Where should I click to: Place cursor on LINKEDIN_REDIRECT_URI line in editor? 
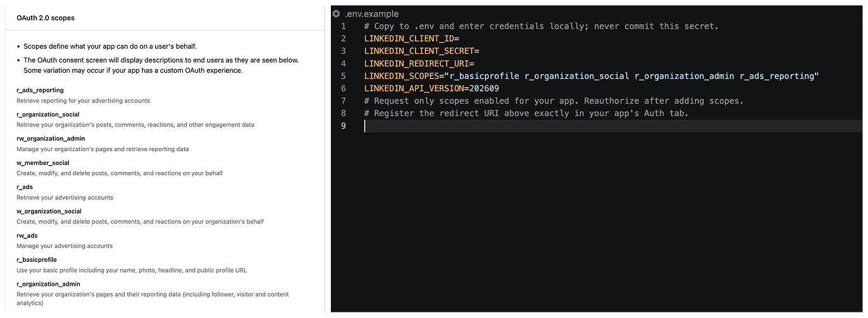click(x=419, y=63)
